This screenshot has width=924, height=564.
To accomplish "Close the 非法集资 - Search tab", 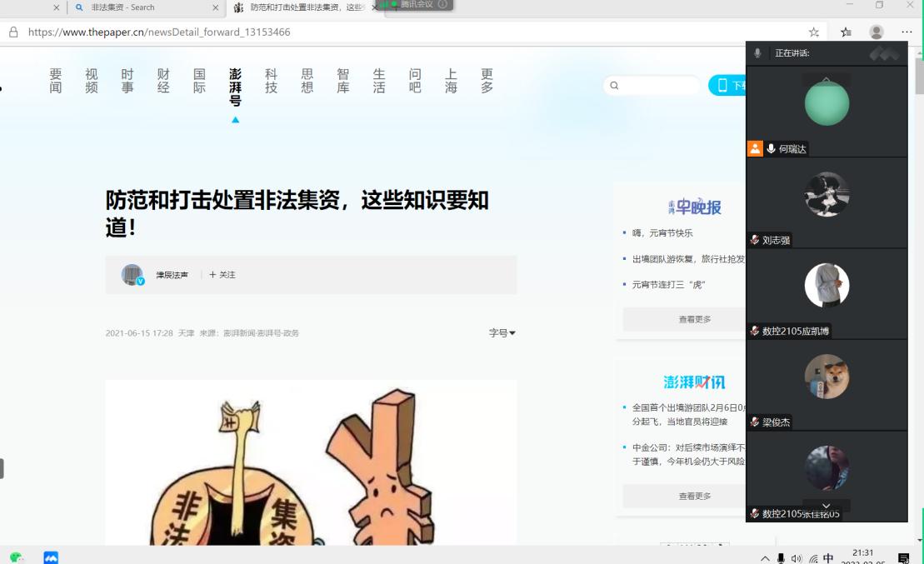I will coord(215,7).
